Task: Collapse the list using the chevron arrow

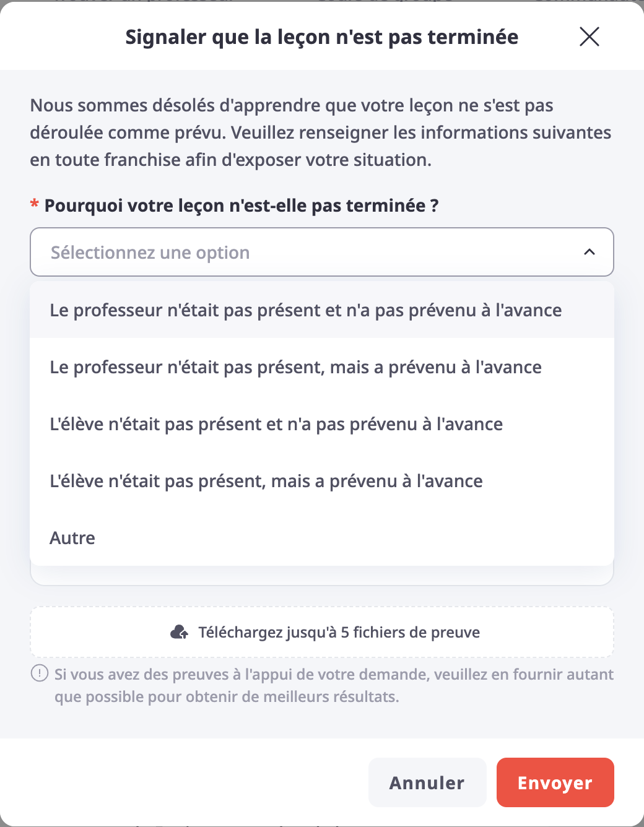Action: pyautogui.click(x=589, y=252)
